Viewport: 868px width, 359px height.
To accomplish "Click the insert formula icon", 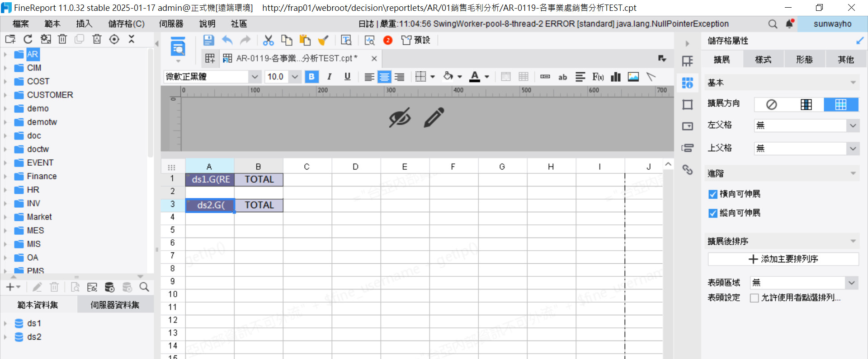I will (598, 77).
